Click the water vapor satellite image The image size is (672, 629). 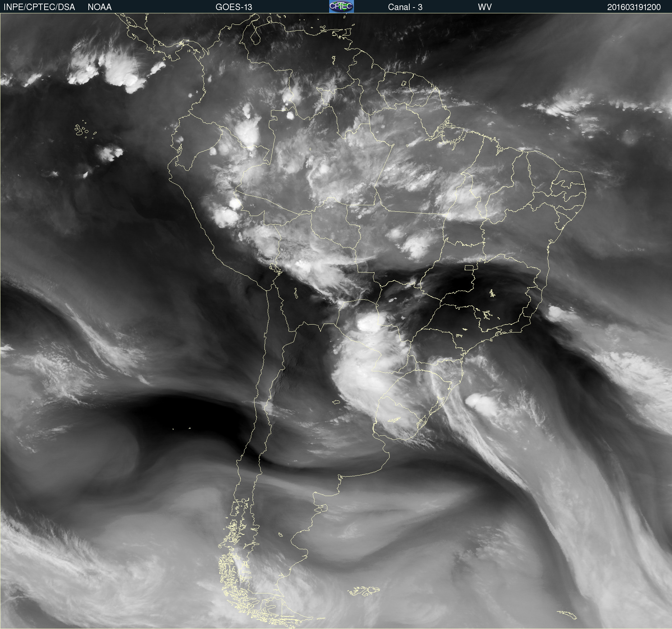click(336, 321)
